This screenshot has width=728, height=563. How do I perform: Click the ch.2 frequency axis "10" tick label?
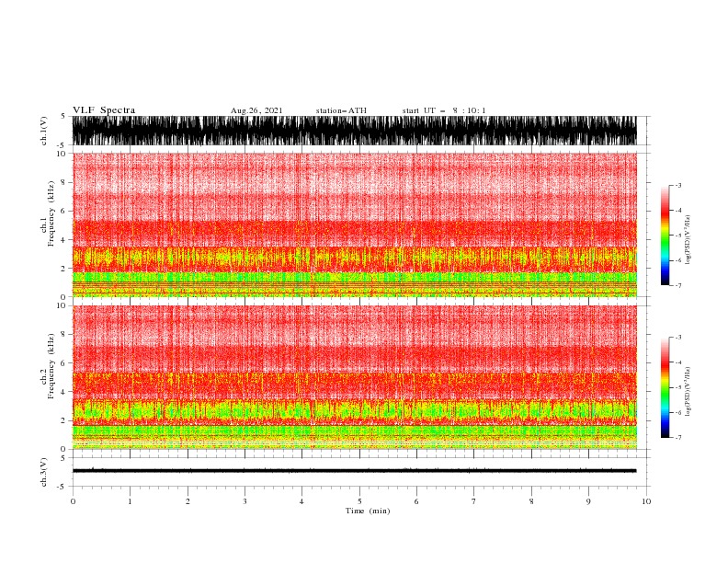(62, 305)
